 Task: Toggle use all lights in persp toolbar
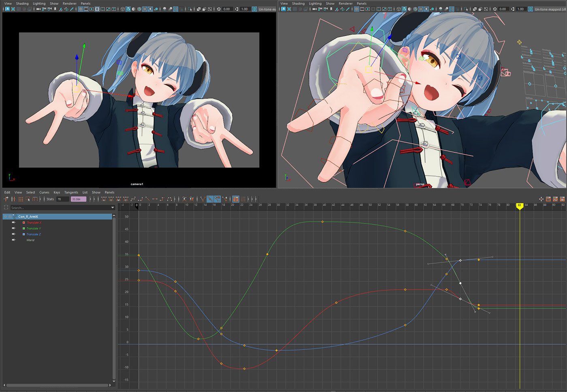point(426,9)
